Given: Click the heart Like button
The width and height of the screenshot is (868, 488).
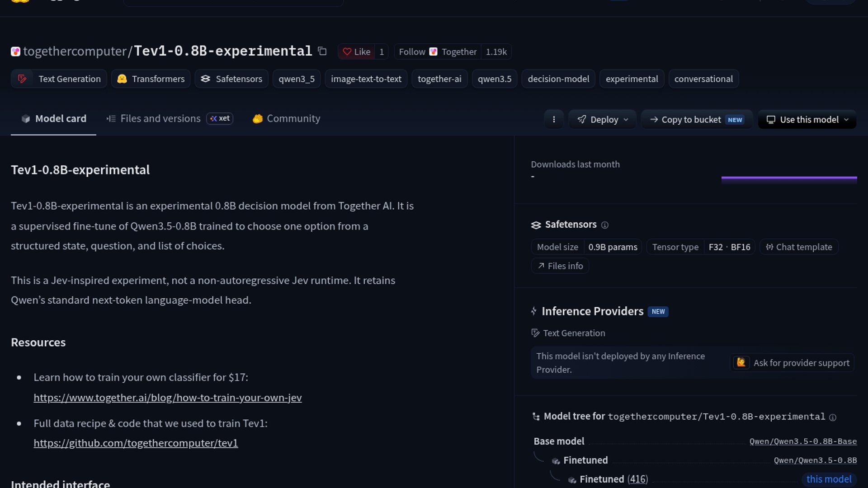Looking at the screenshot, I should [x=357, y=52].
